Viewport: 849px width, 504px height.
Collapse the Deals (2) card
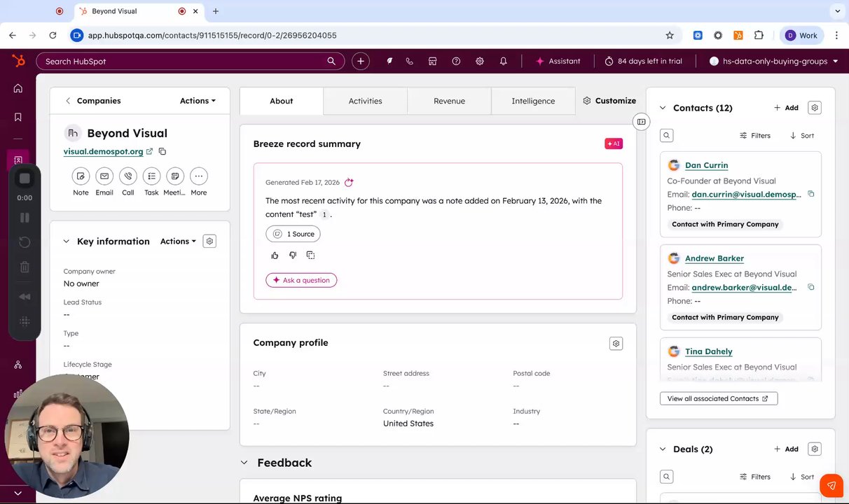(663, 449)
